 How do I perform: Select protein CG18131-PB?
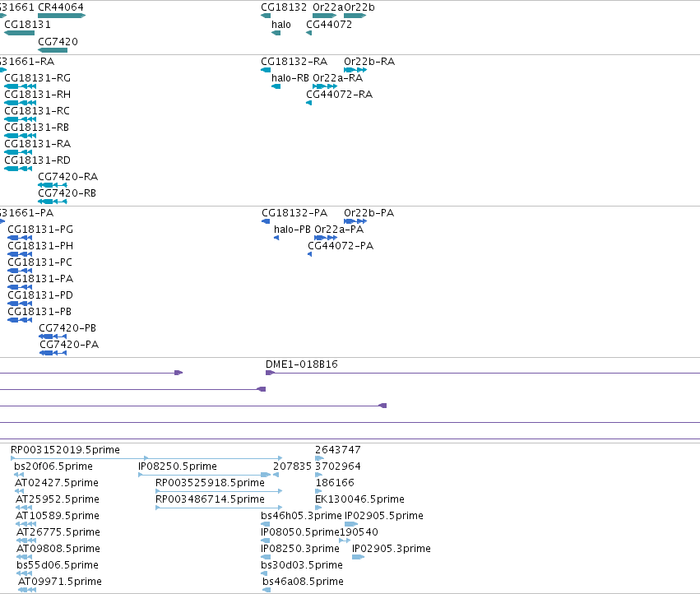[39, 311]
